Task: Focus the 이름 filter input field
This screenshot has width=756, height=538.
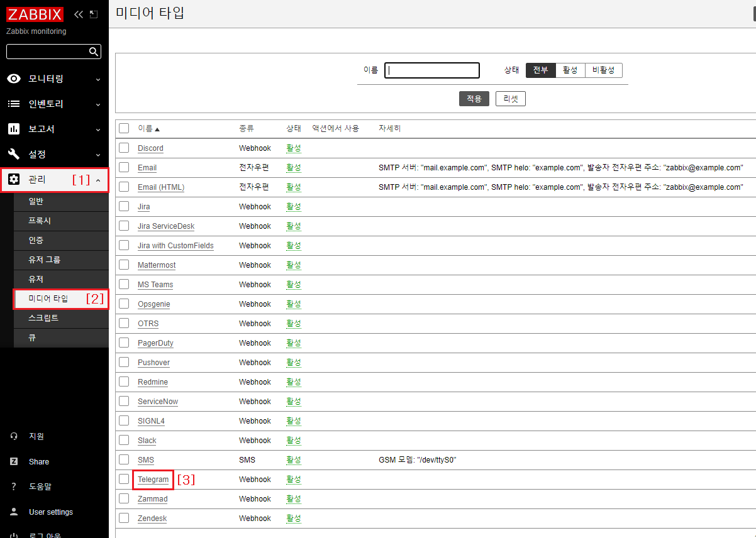Action: 432,70
